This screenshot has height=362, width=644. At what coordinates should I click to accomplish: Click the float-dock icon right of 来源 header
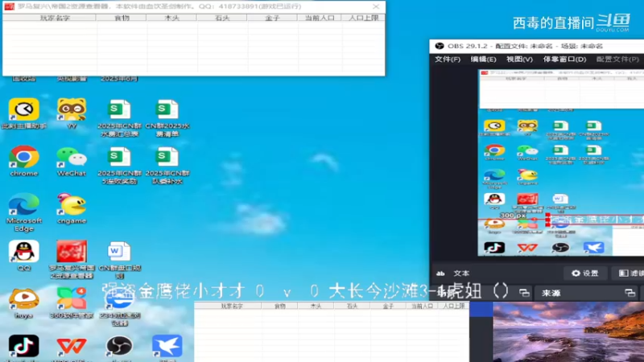point(630,293)
